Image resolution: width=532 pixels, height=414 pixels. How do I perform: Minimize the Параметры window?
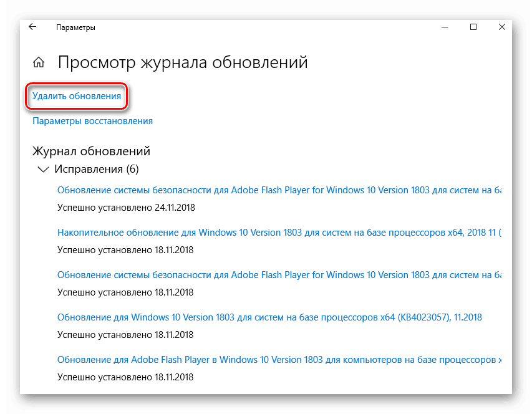pos(445,27)
